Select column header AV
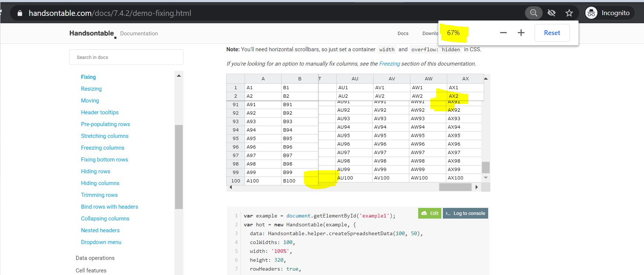The image size is (644, 275). [392, 79]
